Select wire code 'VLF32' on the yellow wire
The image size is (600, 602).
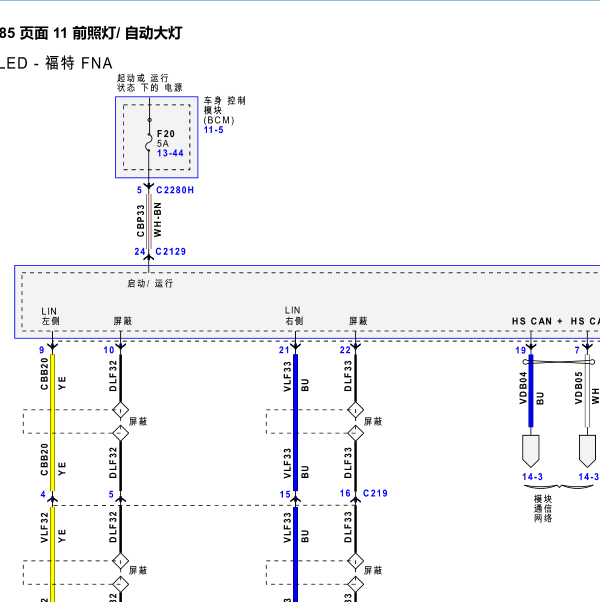coord(44,528)
